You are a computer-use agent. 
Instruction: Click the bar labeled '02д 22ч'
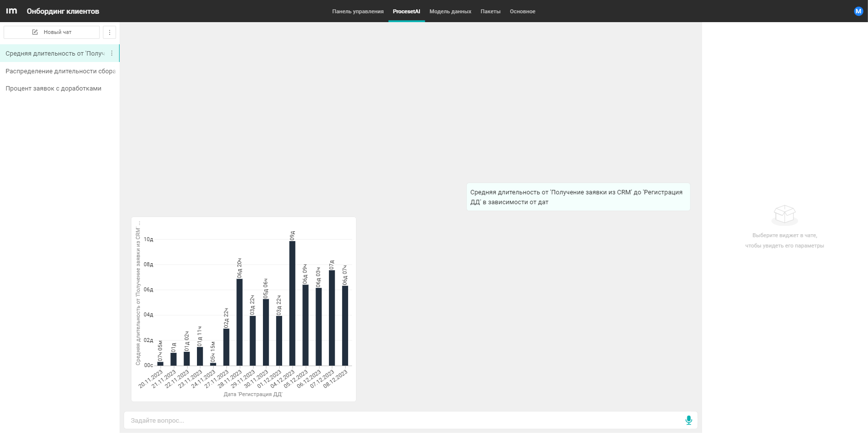pyautogui.click(x=226, y=347)
